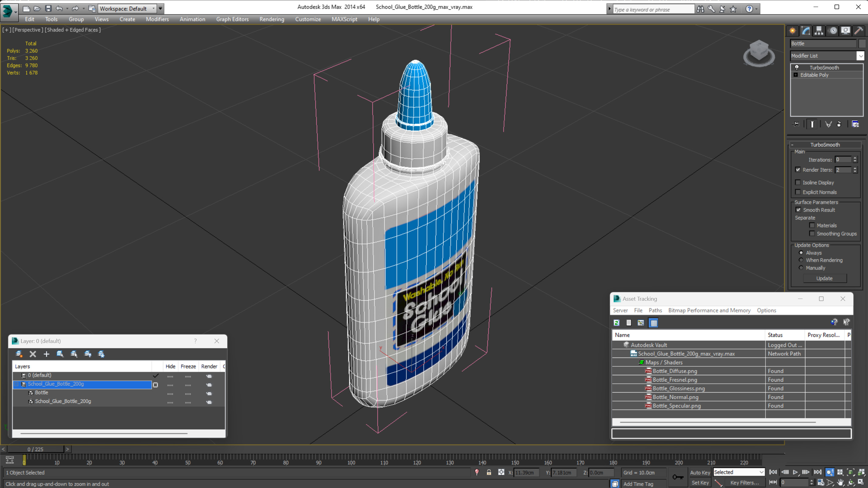Click the Pin Stack icon
This screenshot has width=868, height=488.
[x=796, y=124]
